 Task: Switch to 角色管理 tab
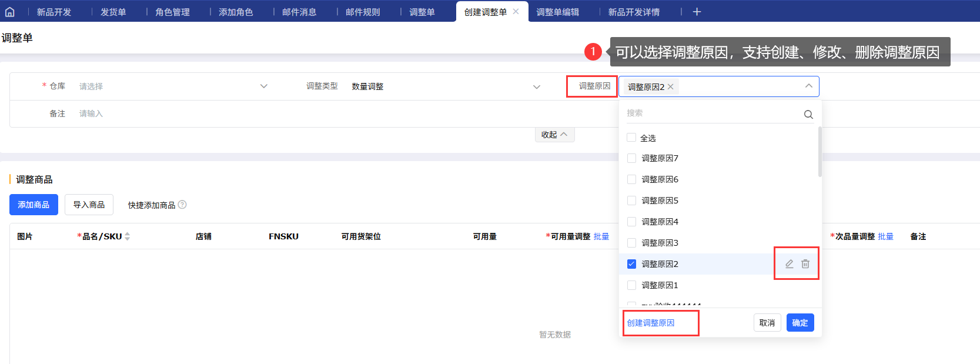pos(172,12)
